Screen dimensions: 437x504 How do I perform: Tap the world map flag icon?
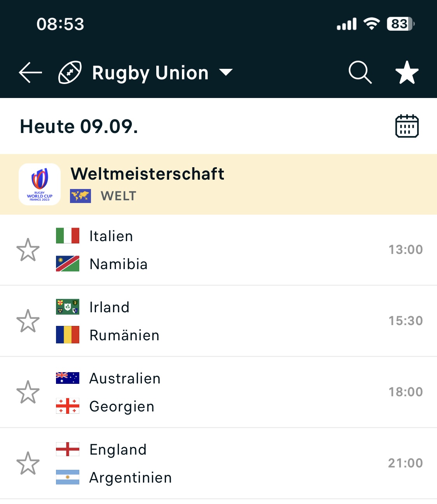click(x=80, y=196)
